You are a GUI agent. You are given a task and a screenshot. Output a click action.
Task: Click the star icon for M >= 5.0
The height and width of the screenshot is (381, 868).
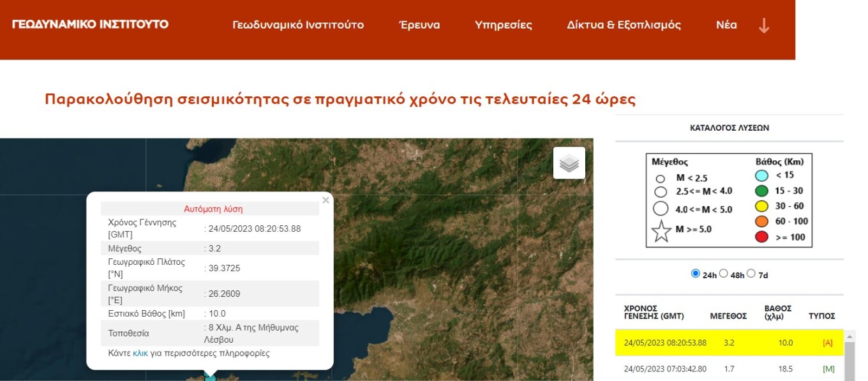click(x=661, y=231)
